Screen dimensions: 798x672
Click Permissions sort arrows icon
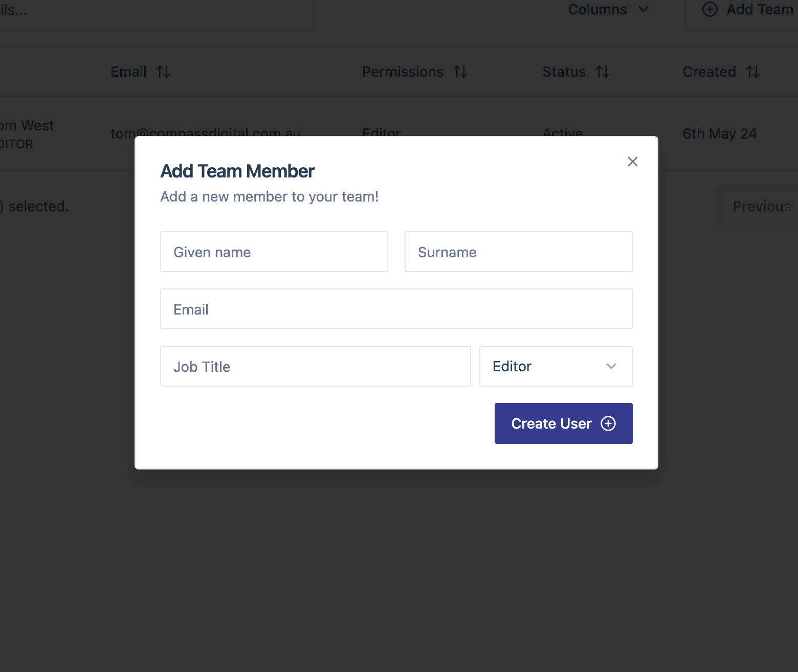pos(460,72)
